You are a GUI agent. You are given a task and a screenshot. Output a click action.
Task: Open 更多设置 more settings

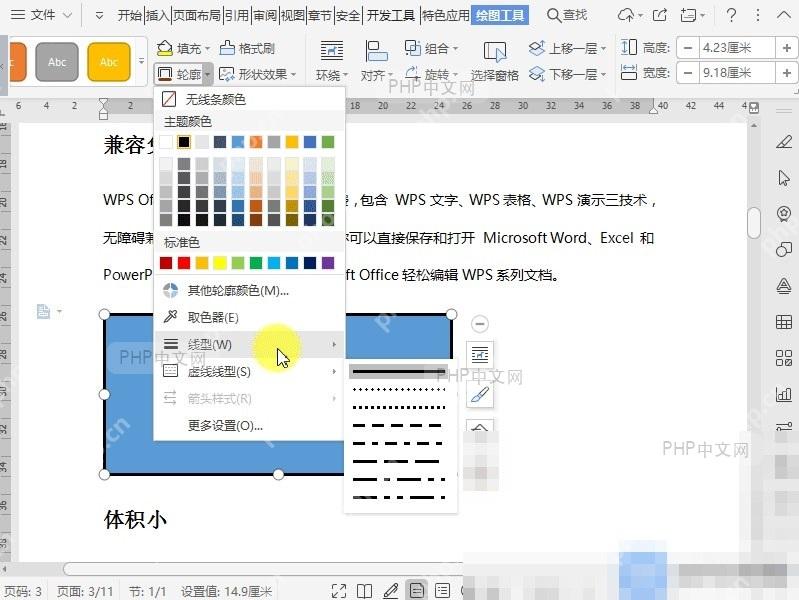[248, 425]
